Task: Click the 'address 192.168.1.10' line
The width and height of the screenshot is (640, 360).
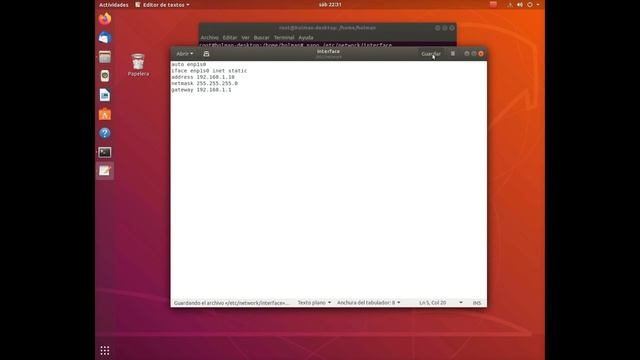Action: pyautogui.click(x=203, y=77)
